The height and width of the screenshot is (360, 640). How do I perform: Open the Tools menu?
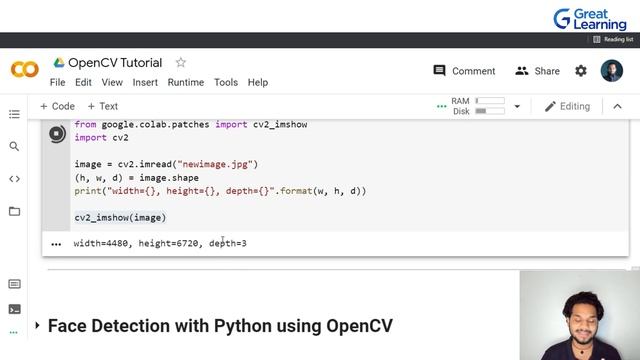[x=226, y=82]
